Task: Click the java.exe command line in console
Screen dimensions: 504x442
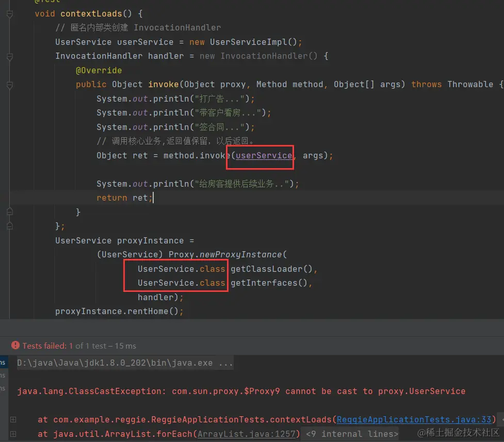Action: point(125,363)
